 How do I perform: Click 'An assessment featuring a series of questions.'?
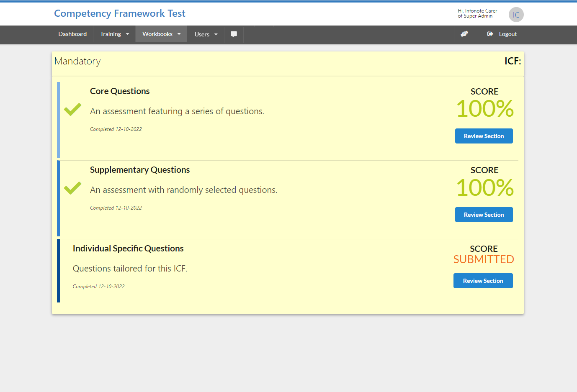(177, 111)
